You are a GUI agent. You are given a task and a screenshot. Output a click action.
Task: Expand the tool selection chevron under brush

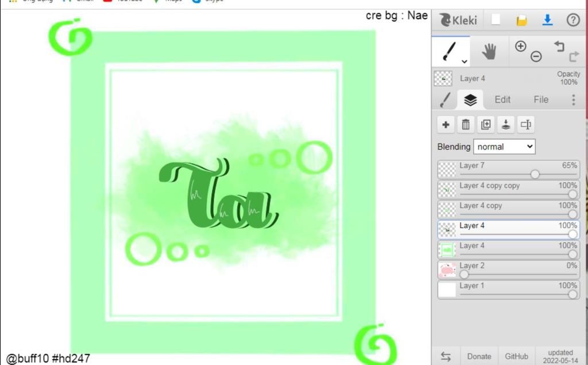(x=464, y=61)
